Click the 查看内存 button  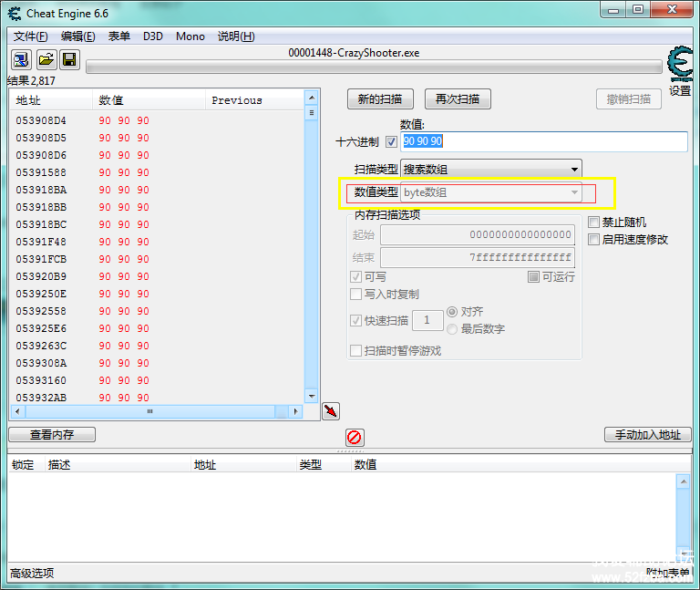tap(52, 435)
